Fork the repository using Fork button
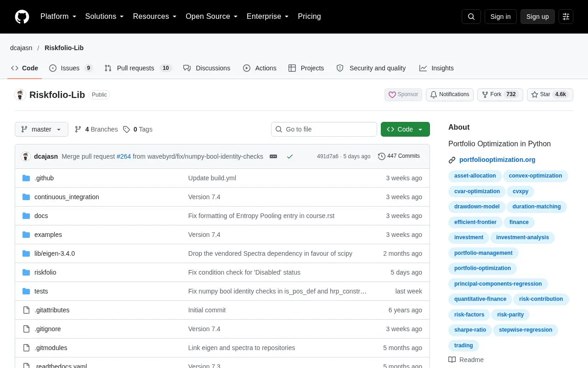Image resolution: width=588 pixels, height=368 pixels. (500, 94)
